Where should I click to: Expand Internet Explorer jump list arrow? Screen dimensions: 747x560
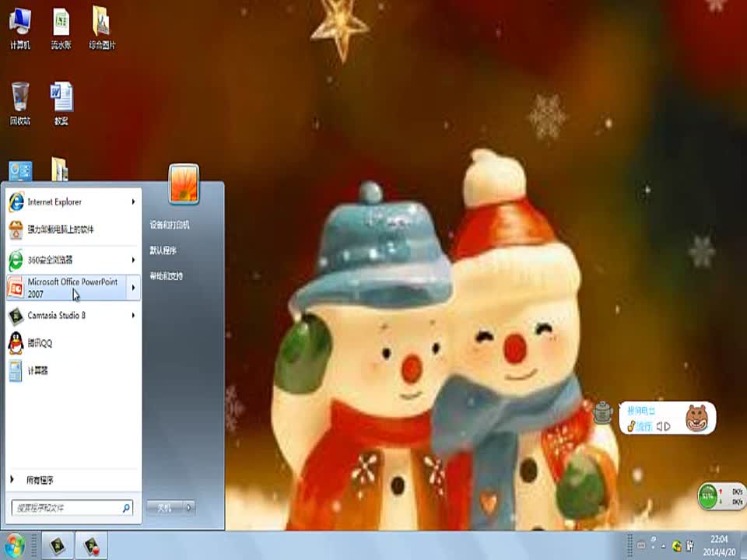coord(133,202)
